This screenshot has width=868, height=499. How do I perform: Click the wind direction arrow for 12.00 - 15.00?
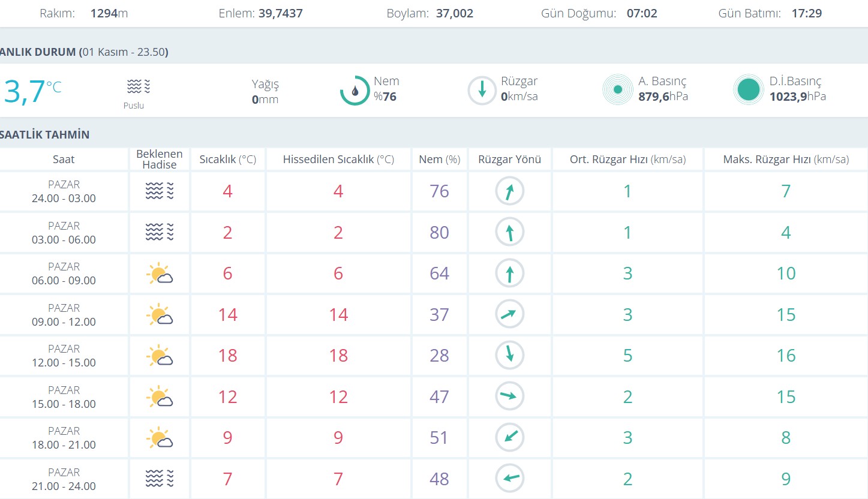(x=509, y=355)
